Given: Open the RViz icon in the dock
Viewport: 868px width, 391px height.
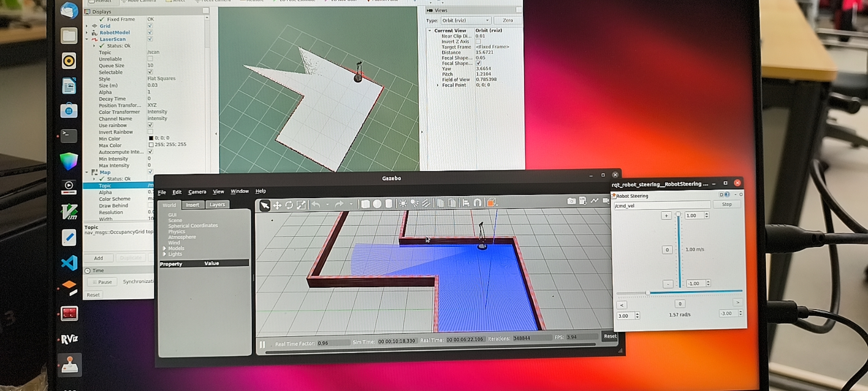Looking at the screenshot, I should point(69,339).
